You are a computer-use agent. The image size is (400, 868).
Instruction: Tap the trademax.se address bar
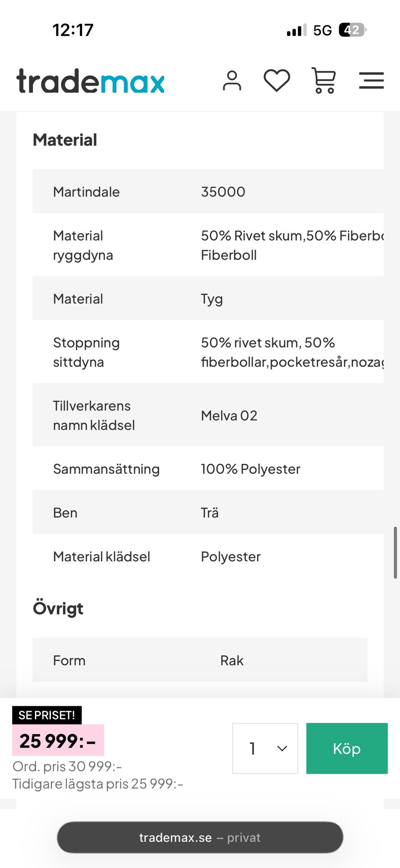tap(200, 837)
